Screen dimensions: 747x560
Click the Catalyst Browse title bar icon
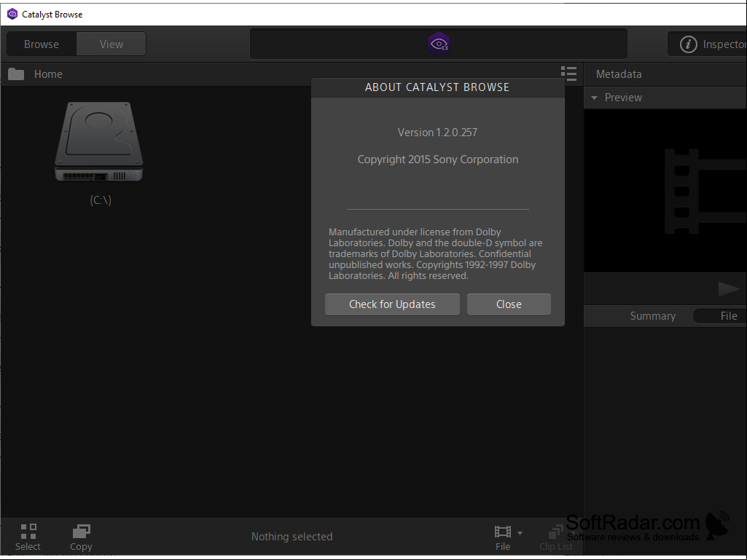tap(12, 15)
